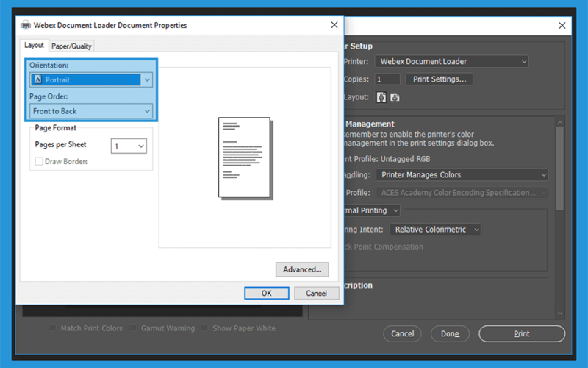Open the Color Handling dropdown
Viewport: 588px width, 368px height.
[462, 175]
